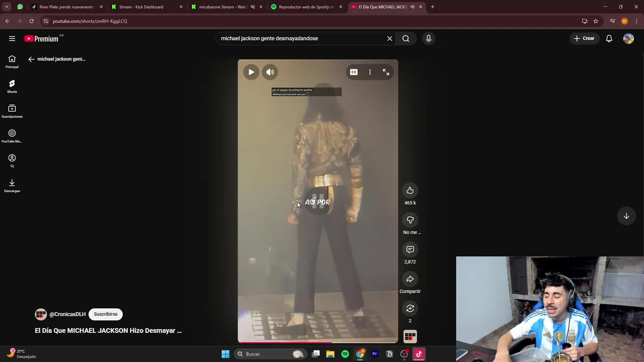The width and height of the screenshot is (644, 362).
Task: Open Notion from the taskbar
Action: [389, 354]
